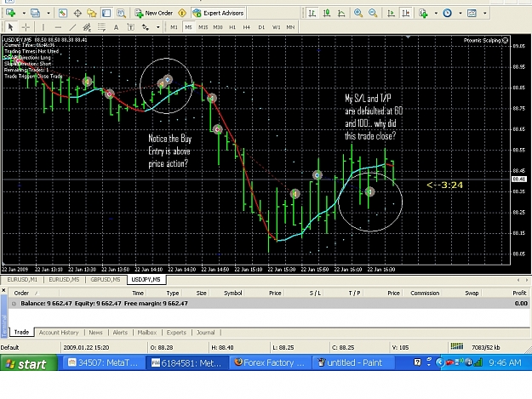532x399 pixels.
Task: Switch chart to MN timeframe
Action: coord(290,27)
